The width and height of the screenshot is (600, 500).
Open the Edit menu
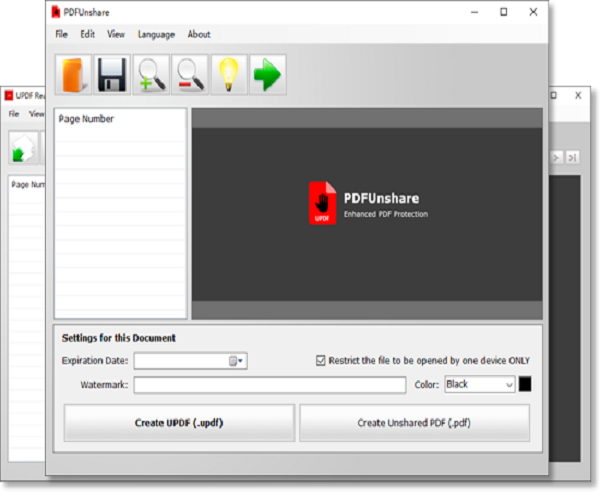point(88,34)
